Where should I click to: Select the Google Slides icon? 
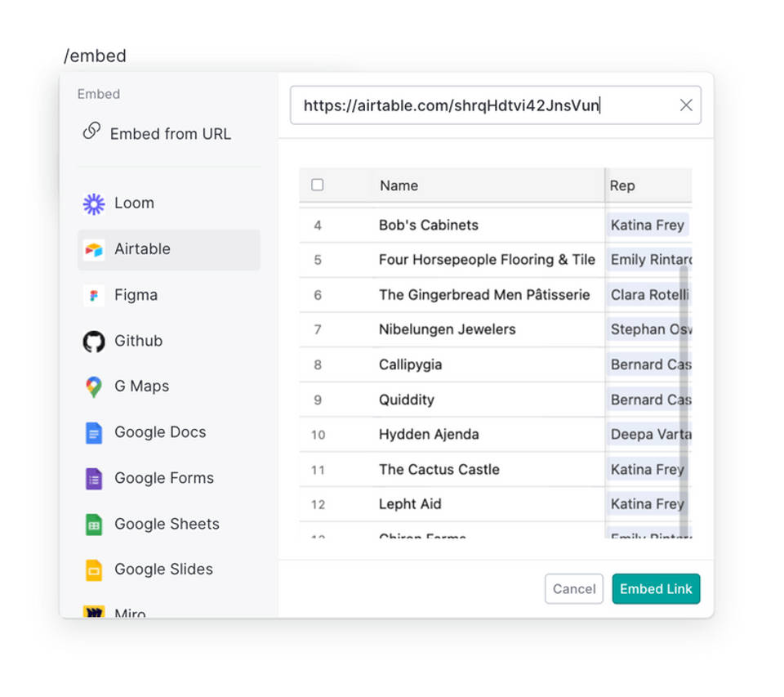click(x=94, y=570)
